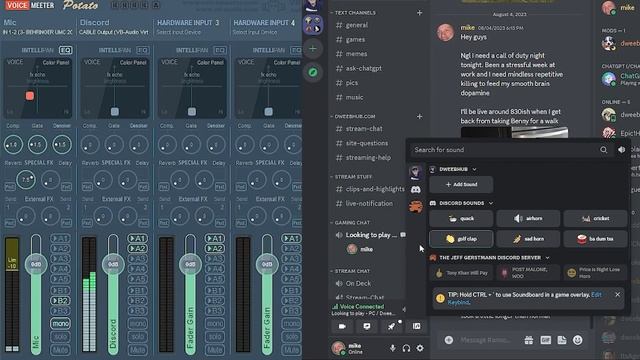Toggle Discord headphones deafen
Screen dimensions: 640x360
pos(406,348)
